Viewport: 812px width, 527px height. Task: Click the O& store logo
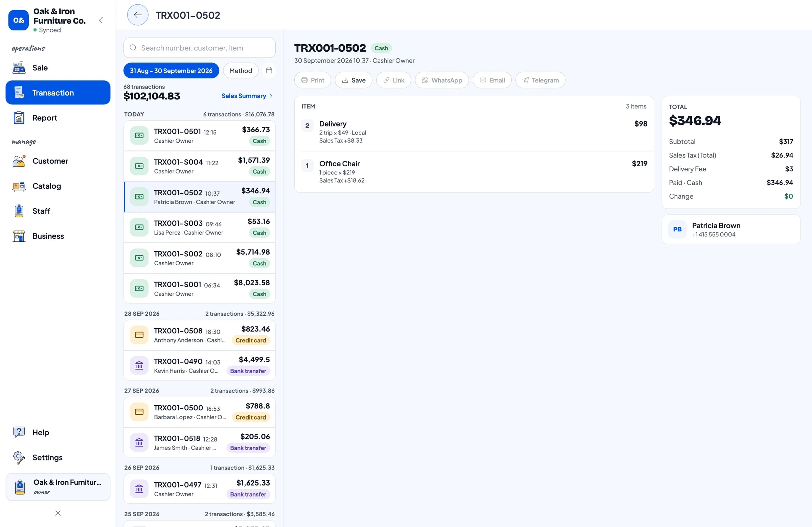point(18,20)
